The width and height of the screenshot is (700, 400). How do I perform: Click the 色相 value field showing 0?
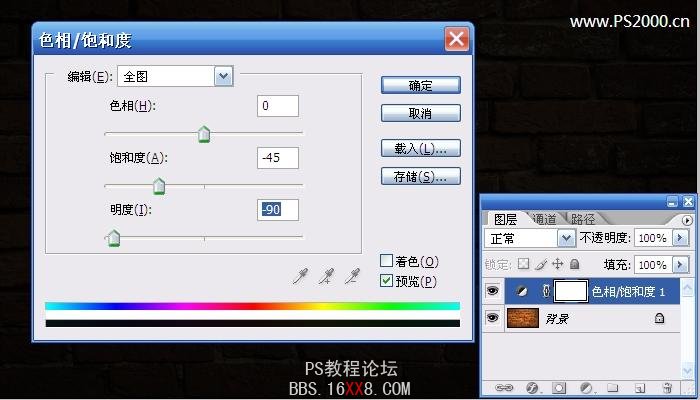278,106
